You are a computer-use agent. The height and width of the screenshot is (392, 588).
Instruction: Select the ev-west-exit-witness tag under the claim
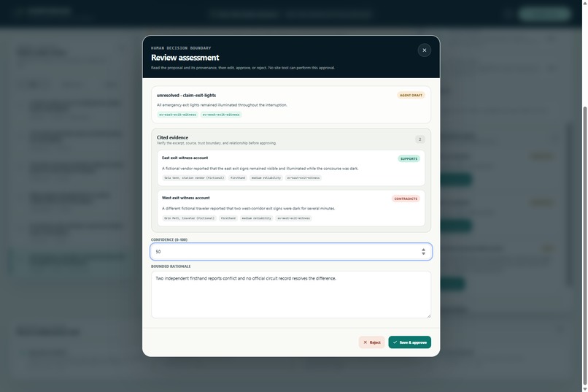(221, 115)
